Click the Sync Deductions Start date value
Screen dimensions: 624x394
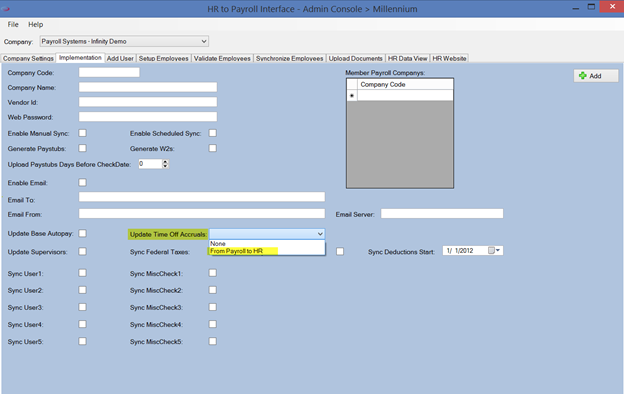click(460, 250)
